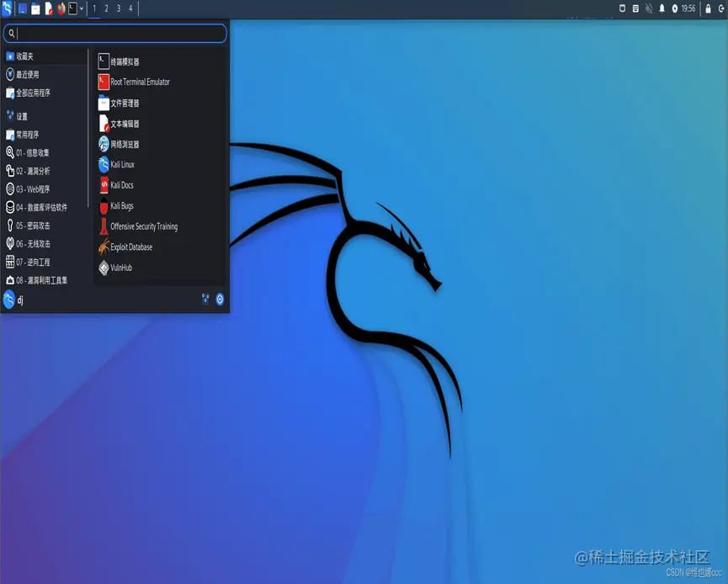Screen dimensions: 728x584
Task: Open the 03 - Web程序 category
Action: coord(45,189)
